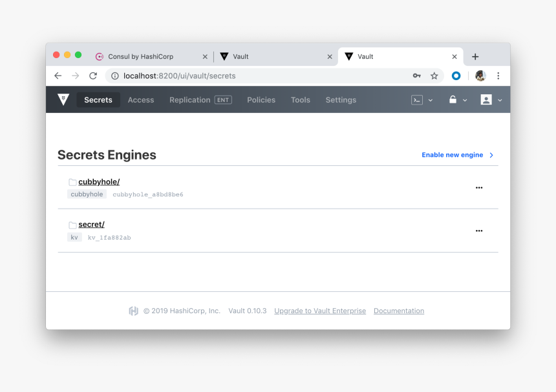Open the Chrome three-dot menu
This screenshot has height=392, width=556.
(x=498, y=76)
